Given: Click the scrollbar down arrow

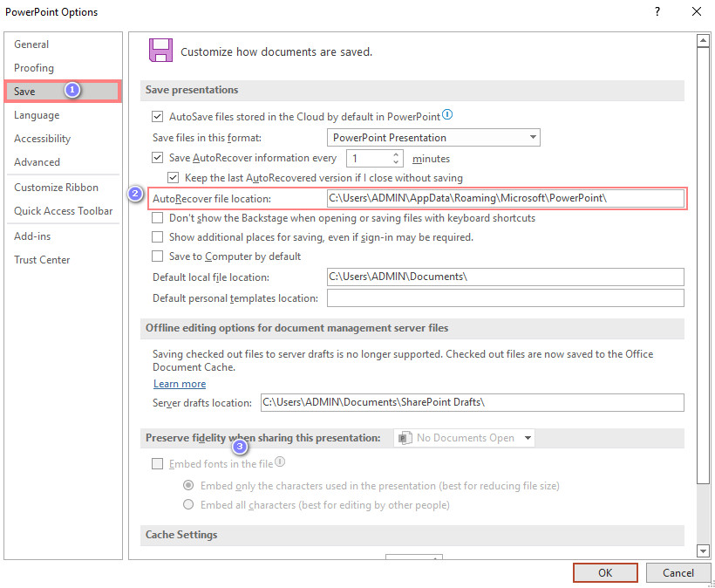Looking at the screenshot, I should pyautogui.click(x=703, y=551).
